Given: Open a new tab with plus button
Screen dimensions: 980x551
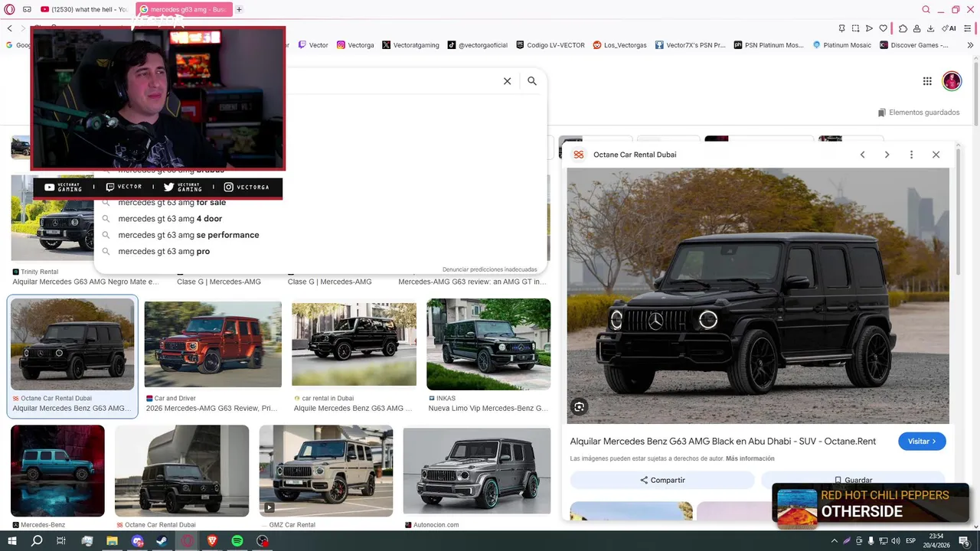Looking at the screenshot, I should 239,9.
